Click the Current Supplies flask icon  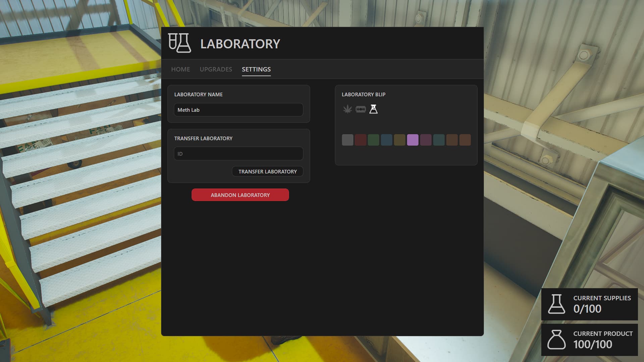click(x=556, y=304)
